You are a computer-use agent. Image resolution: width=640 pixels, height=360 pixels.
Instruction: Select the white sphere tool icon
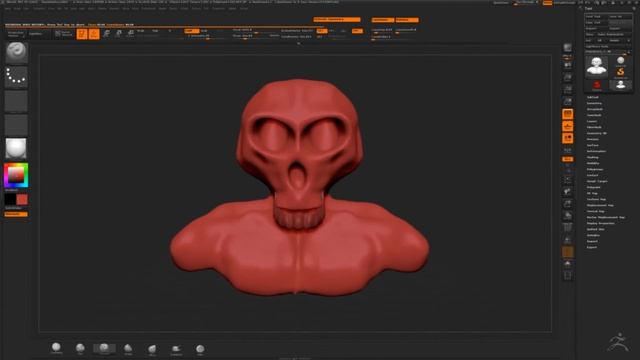click(x=620, y=61)
